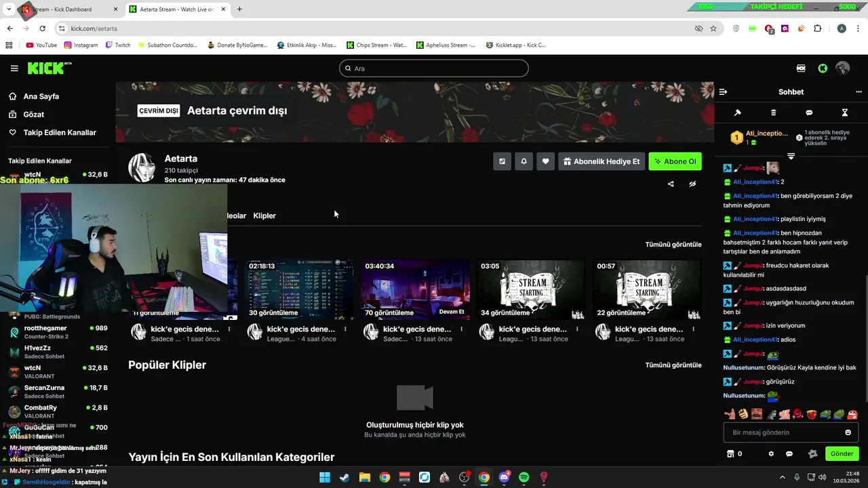Open the Kicklet.app bookmark
This screenshot has width=868, height=488.
click(515, 45)
